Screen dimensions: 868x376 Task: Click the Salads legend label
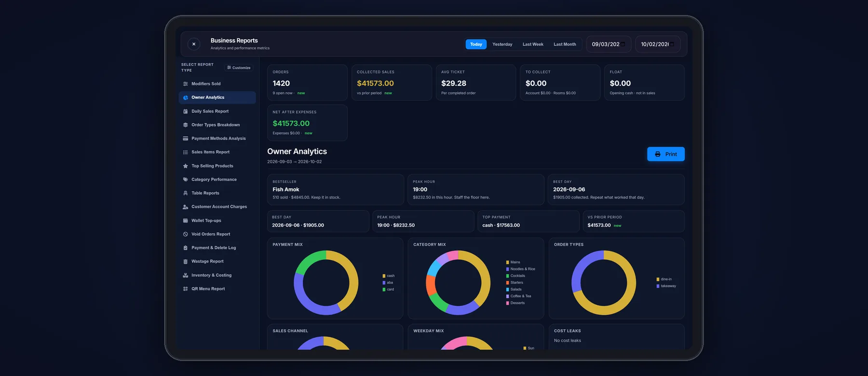tap(516, 290)
